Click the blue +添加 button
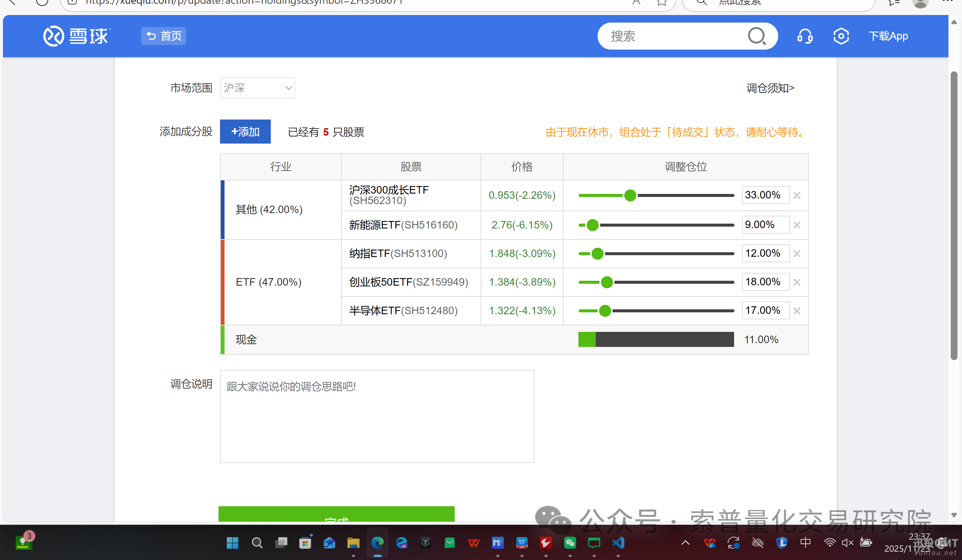 245,132
